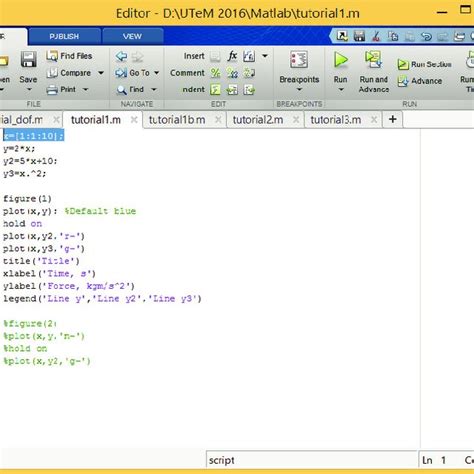Switch to the VIEW ribbon tab
474x474 pixels.
click(x=132, y=36)
